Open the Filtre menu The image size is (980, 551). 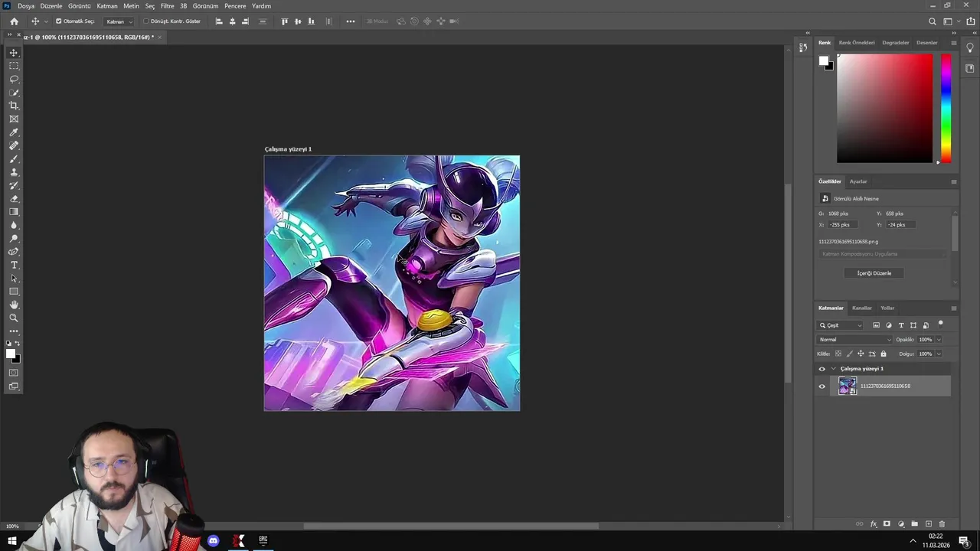(167, 6)
